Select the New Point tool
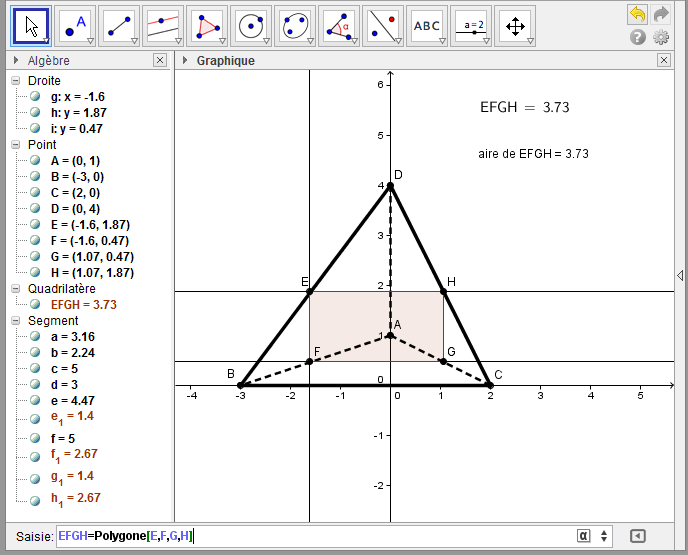 (x=75, y=26)
